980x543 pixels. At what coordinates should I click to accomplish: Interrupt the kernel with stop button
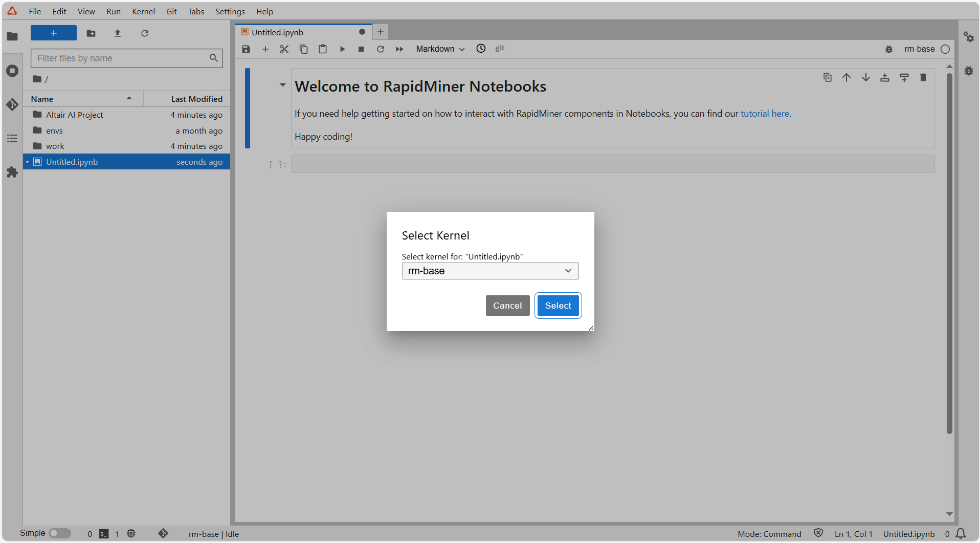tap(361, 49)
